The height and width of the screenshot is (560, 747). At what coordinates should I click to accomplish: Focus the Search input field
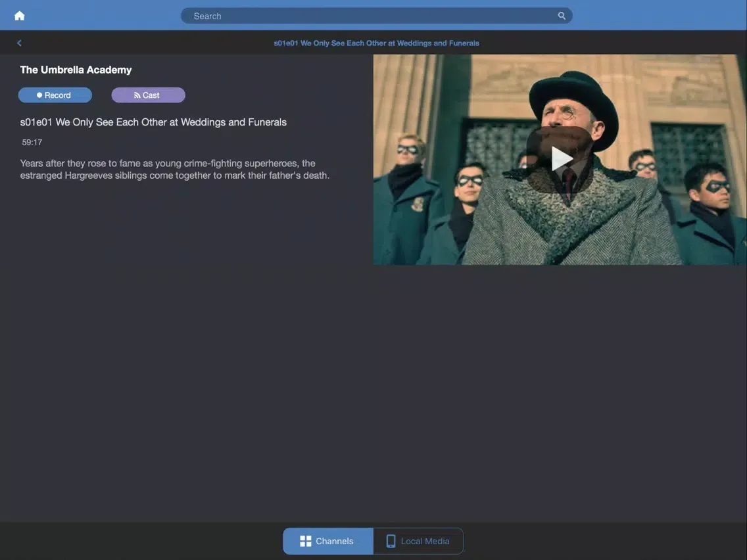(x=376, y=16)
